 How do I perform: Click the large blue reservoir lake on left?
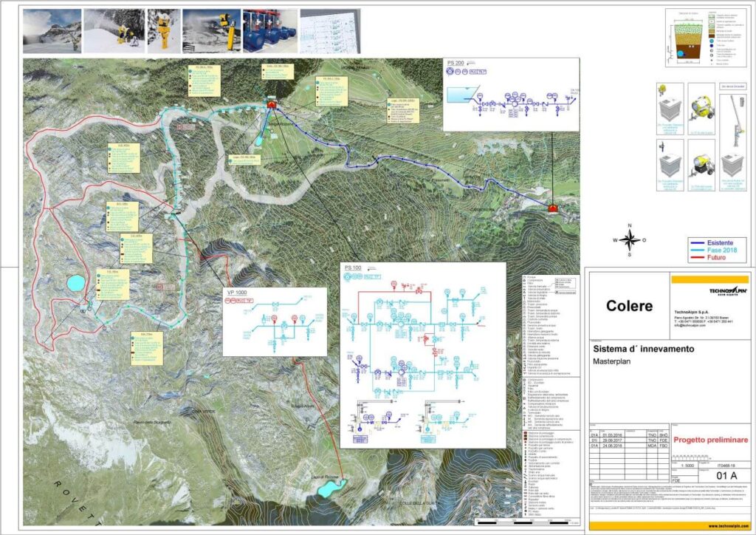pos(75,282)
